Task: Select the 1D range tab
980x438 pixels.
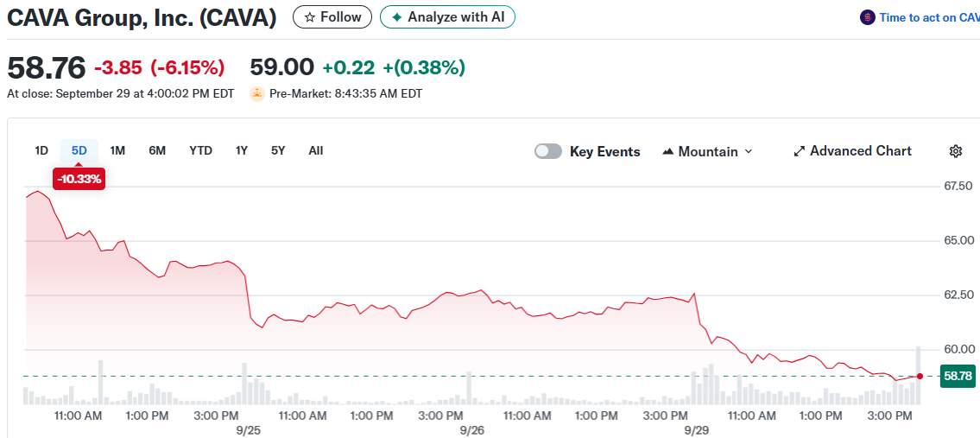Action: [x=41, y=151]
